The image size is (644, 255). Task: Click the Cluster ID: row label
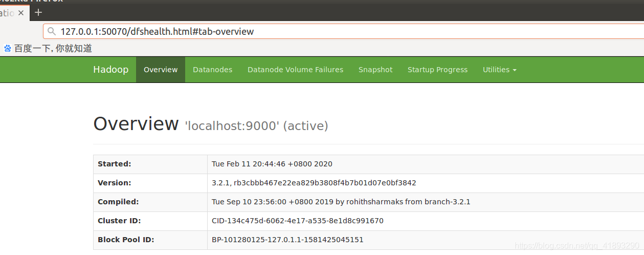pos(119,221)
